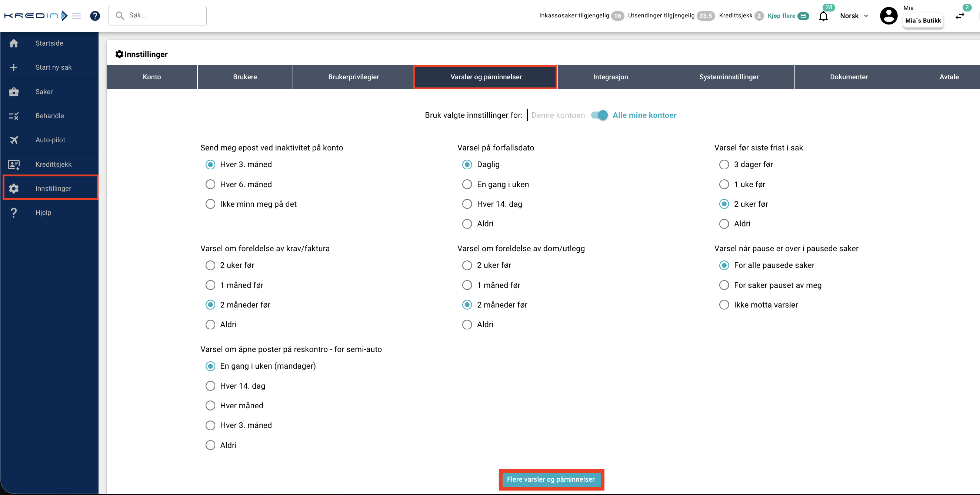Open the Brukerprivilegier tab
This screenshot has height=495, width=980.
point(353,77)
